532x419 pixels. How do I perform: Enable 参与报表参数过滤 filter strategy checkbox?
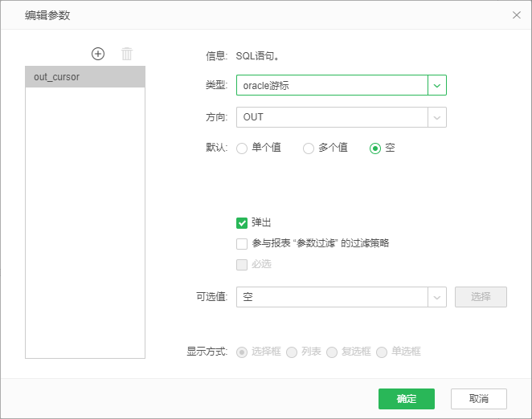click(x=242, y=244)
